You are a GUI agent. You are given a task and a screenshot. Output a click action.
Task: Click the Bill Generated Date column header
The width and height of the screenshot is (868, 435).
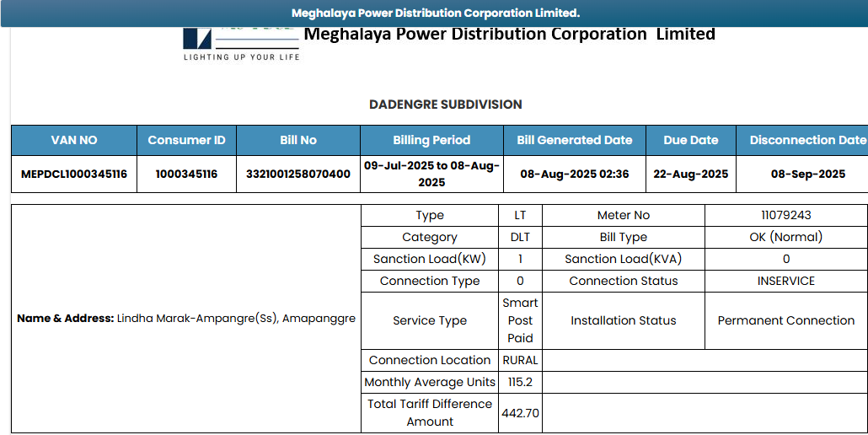coord(575,141)
